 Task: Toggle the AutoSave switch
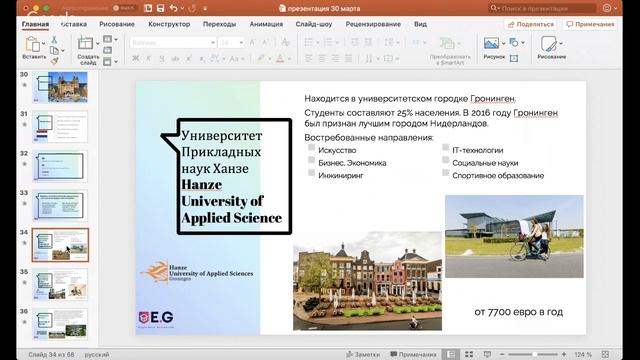pyautogui.click(x=124, y=8)
